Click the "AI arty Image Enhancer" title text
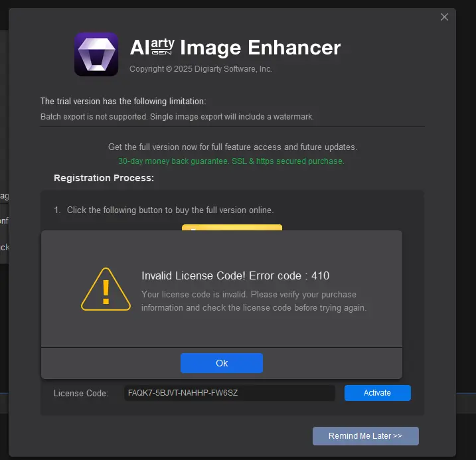 point(235,48)
